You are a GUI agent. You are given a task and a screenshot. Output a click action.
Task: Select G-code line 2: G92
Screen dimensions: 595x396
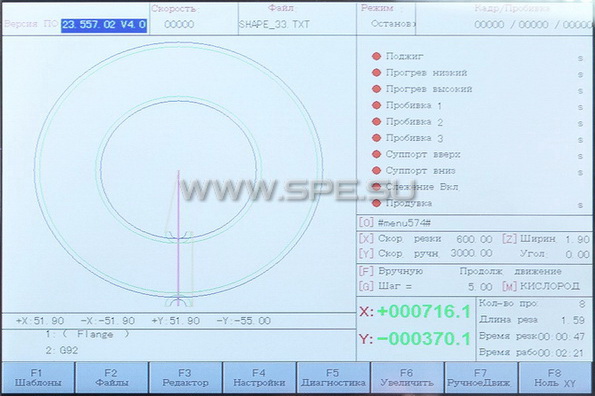(62, 350)
